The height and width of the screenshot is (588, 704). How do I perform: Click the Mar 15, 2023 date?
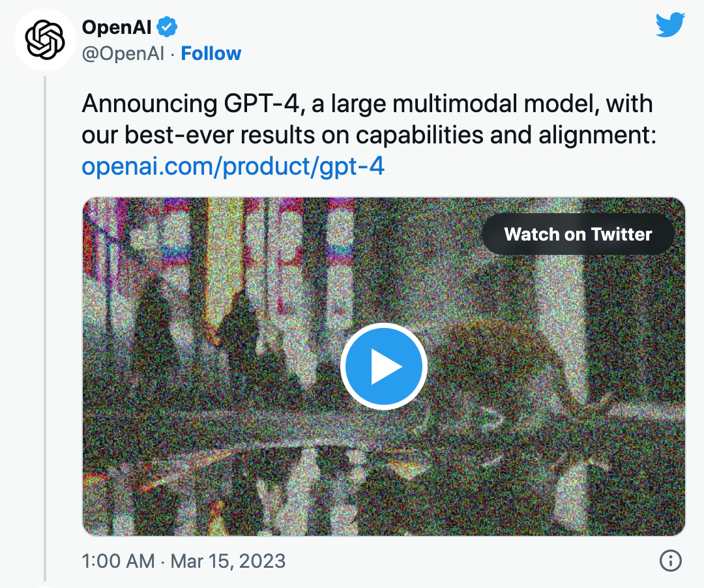[x=228, y=561]
